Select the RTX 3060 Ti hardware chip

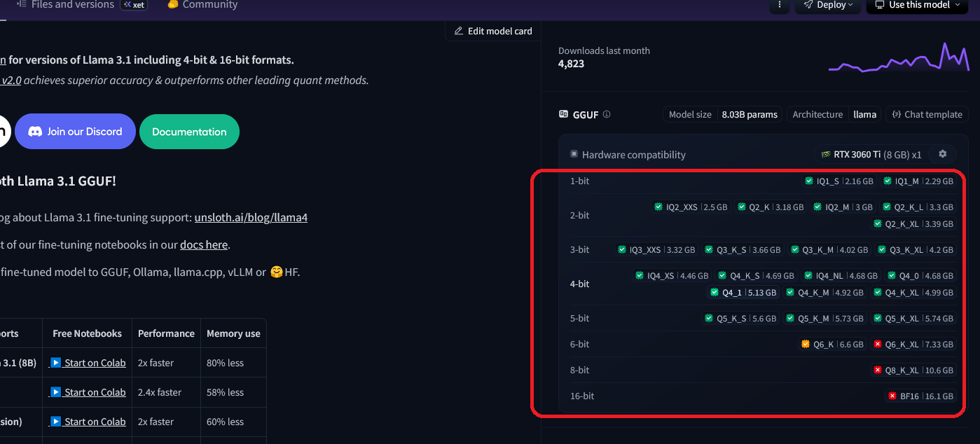(871, 154)
